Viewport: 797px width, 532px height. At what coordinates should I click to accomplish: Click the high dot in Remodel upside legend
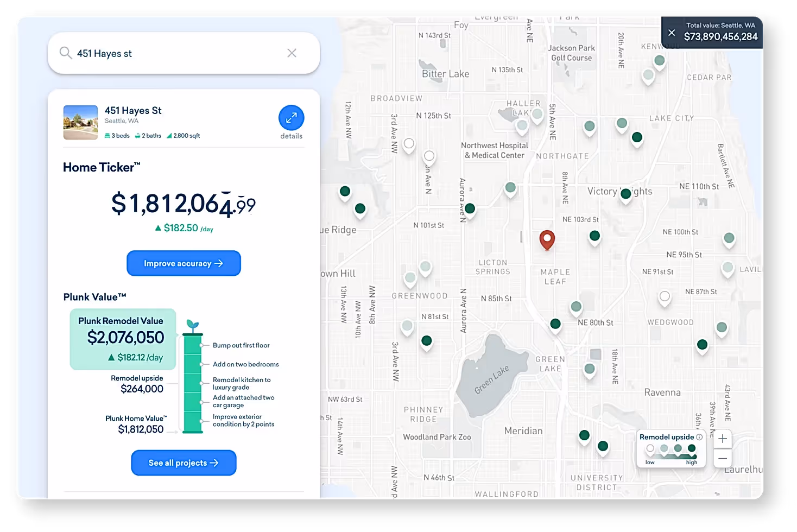click(691, 448)
